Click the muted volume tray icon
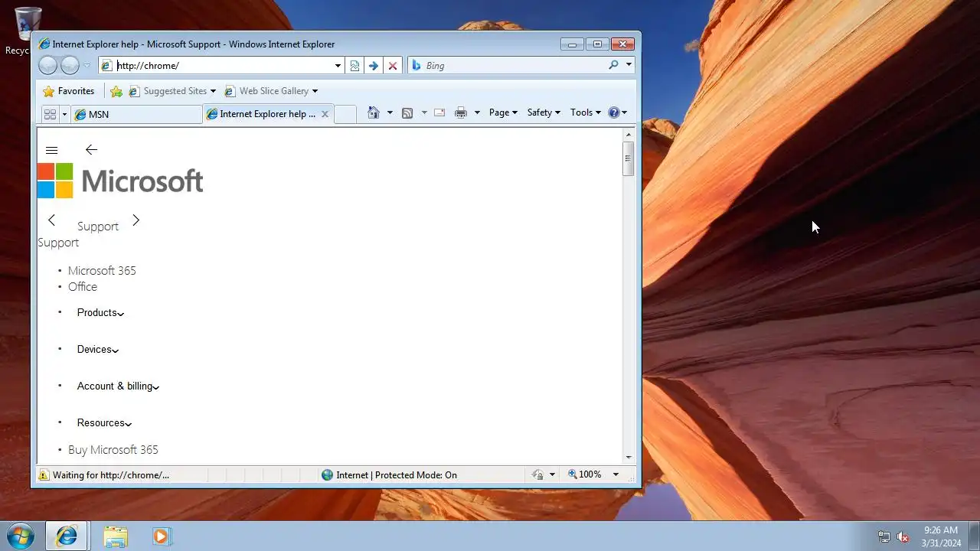Viewport: 980px width, 551px height. click(903, 536)
